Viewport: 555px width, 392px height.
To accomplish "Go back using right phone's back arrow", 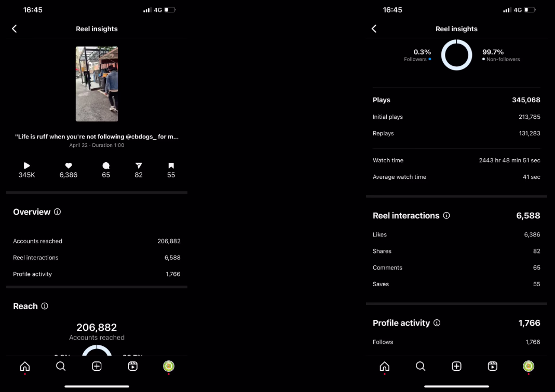I will 374,29.
